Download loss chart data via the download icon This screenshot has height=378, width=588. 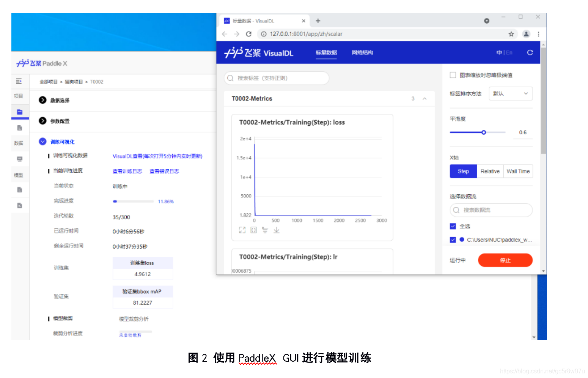click(277, 230)
